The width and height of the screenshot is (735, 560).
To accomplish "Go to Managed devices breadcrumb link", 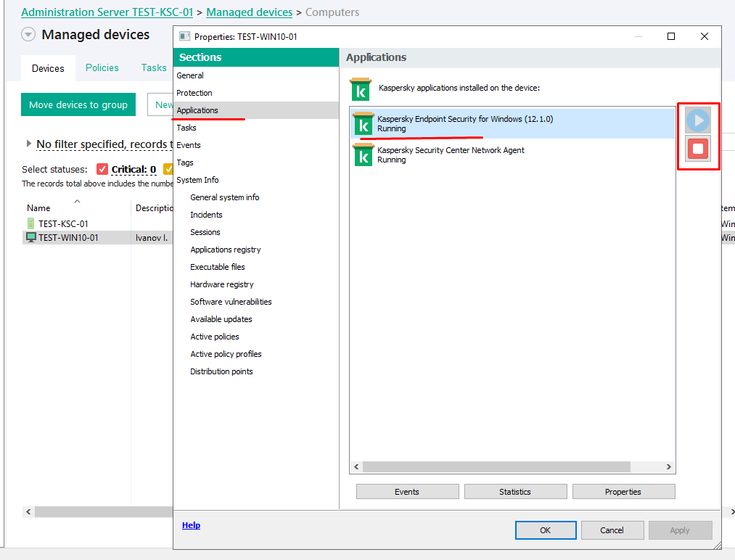I will pos(250,12).
